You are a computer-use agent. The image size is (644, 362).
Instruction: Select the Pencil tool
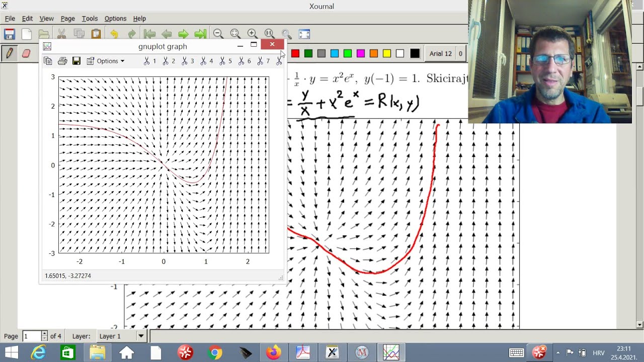(x=9, y=53)
